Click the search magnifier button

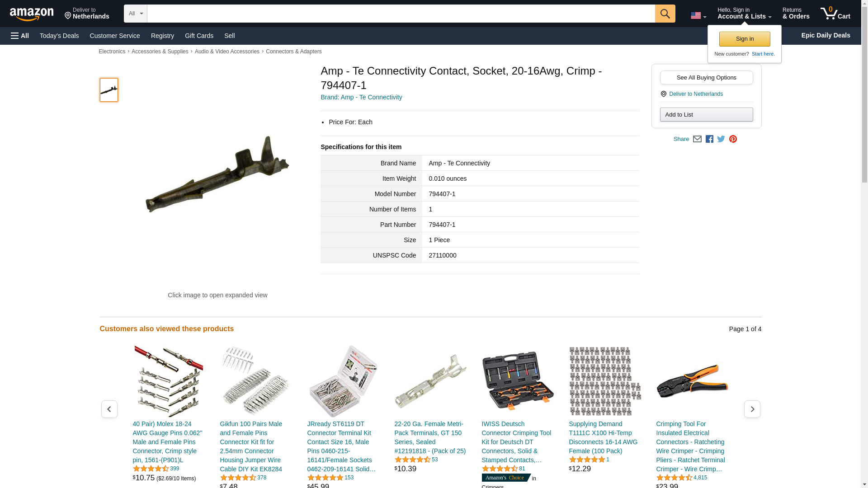pos(665,14)
